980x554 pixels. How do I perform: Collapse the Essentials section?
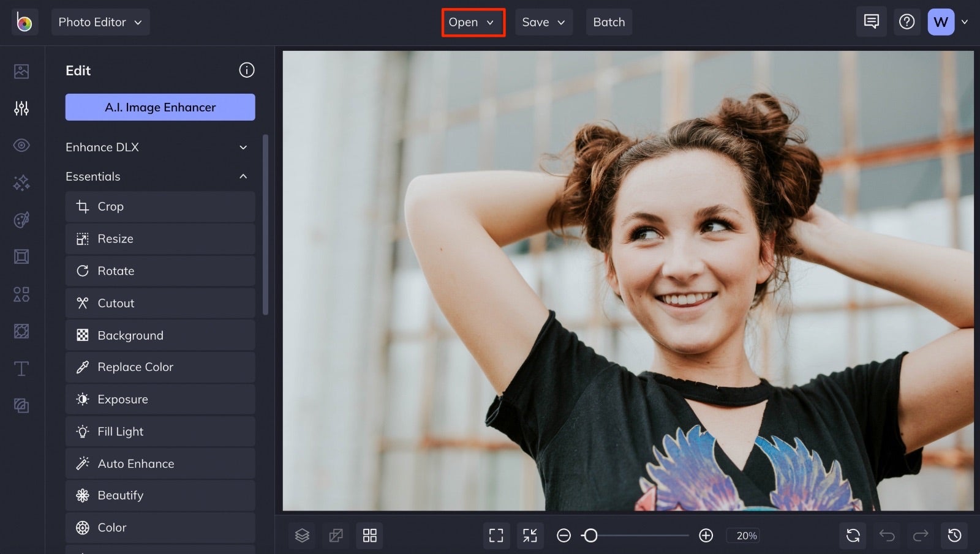pos(156,176)
